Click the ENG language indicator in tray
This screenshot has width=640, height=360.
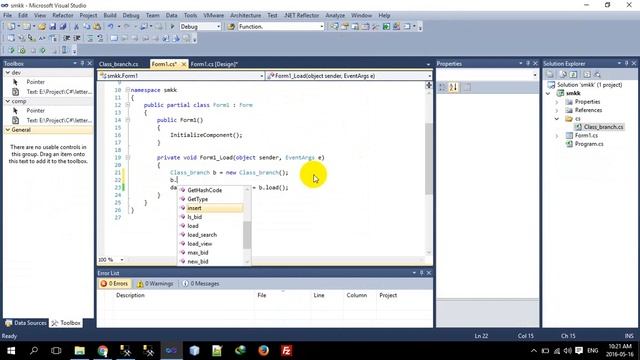click(x=593, y=351)
